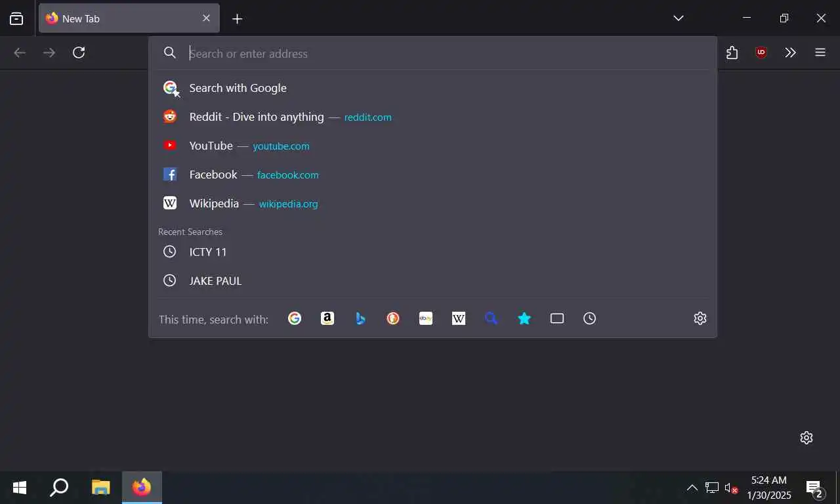Open network status tray icon
Viewport: 840px width, 504px height.
click(x=712, y=488)
